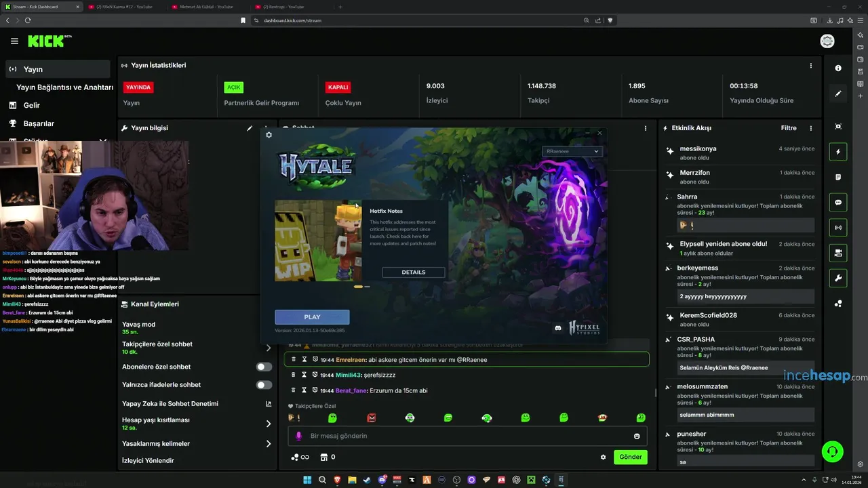The image size is (868, 488).
Task: Open Discord from the taskbar
Action: coord(382,480)
